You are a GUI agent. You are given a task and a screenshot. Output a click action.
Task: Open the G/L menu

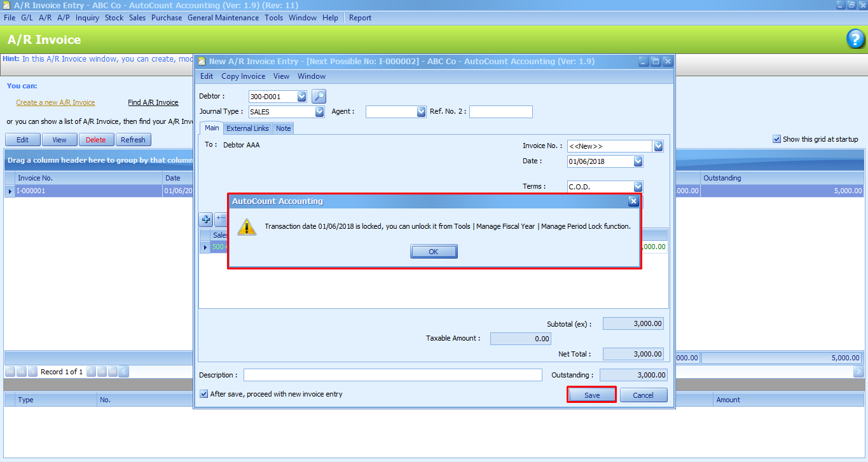[x=27, y=18]
